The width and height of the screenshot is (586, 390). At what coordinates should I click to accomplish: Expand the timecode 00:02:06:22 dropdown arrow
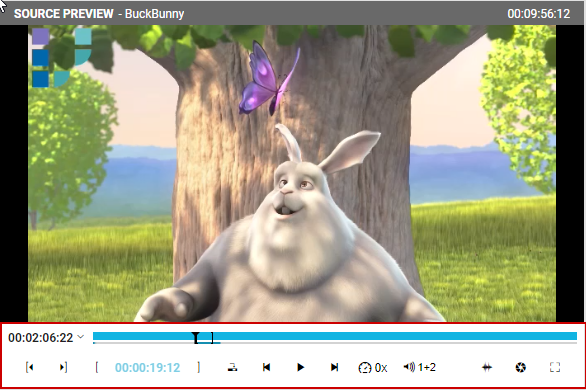coord(80,337)
